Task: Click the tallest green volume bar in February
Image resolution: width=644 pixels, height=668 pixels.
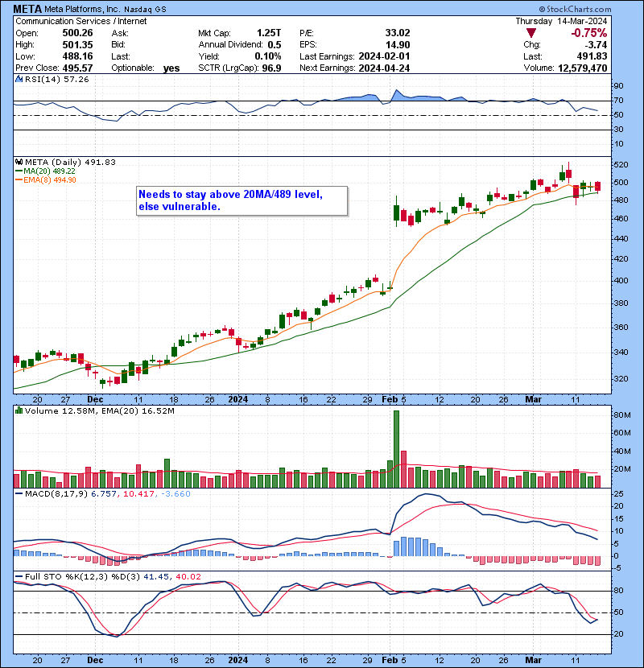Action: tap(396, 449)
